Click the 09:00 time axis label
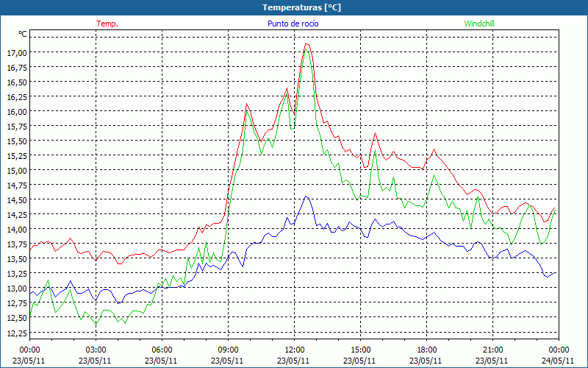 [228, 350]
